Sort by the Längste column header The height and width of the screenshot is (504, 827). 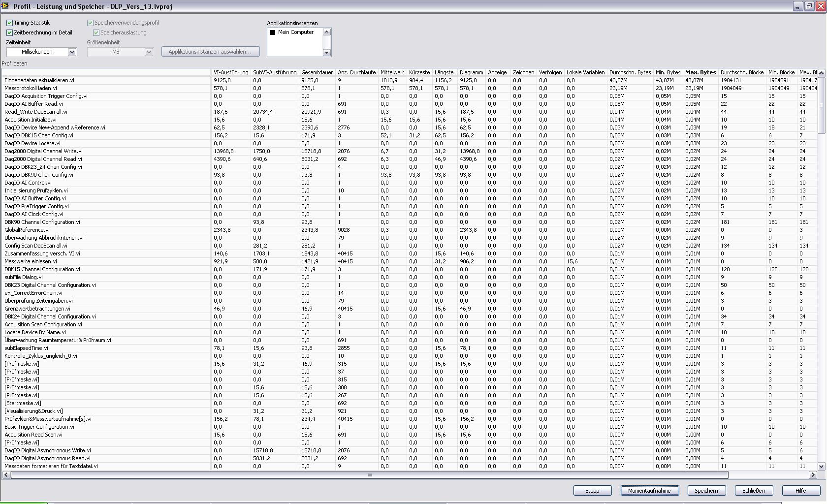click(x=445, y=72)
